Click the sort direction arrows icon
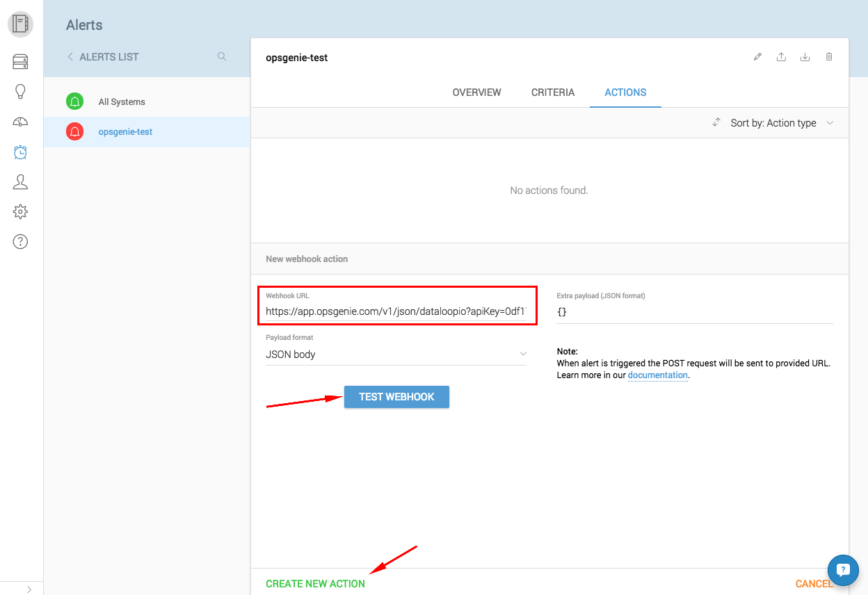The height and width of the screenshot is (595, 868). pyautogui.click(x=716, y=122)
